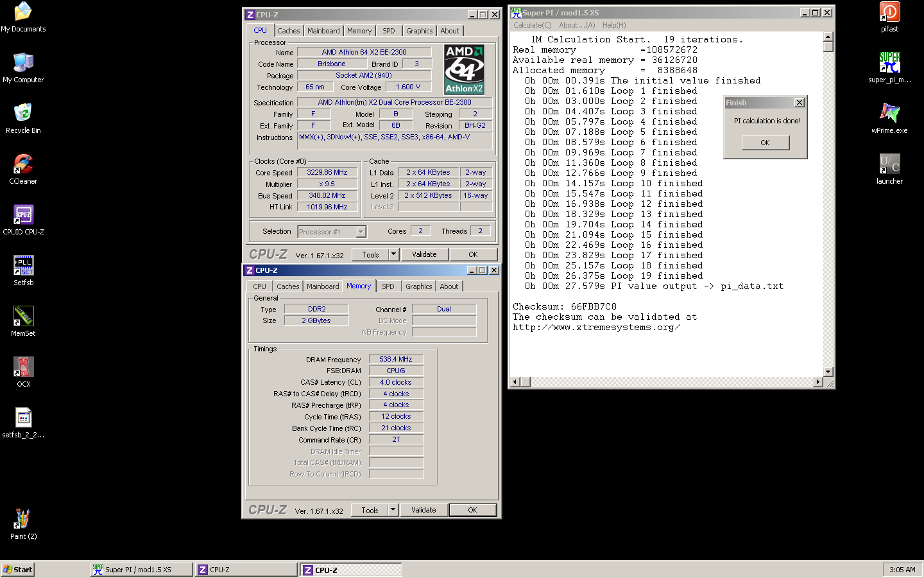Click the Command Rate value 2T
Viewport: 924px width, 578px height.
[396, 439]
